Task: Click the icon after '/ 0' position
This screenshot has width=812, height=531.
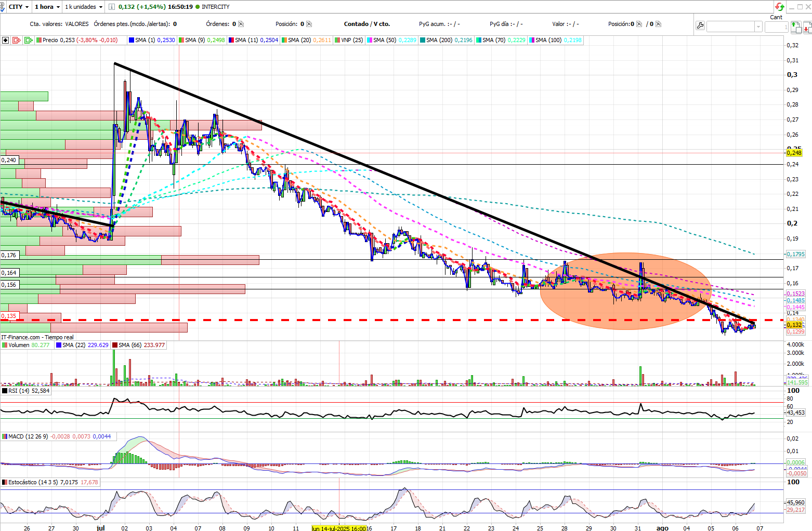Action: [658, 24]
